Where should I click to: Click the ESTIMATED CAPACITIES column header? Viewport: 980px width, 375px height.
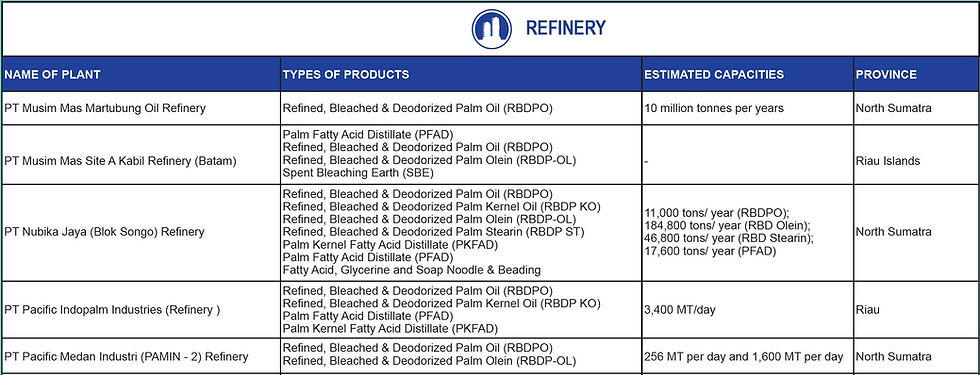tap(748, 74)
